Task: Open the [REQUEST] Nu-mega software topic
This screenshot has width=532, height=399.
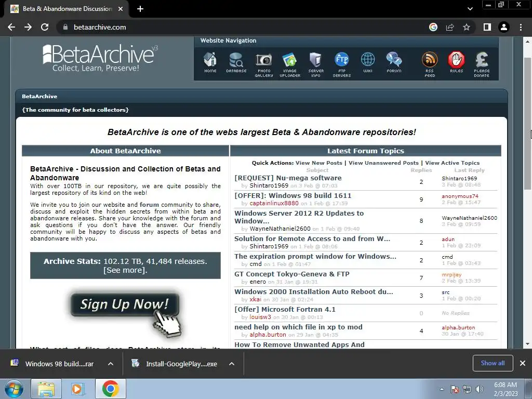Action: [x=288, y=178]
